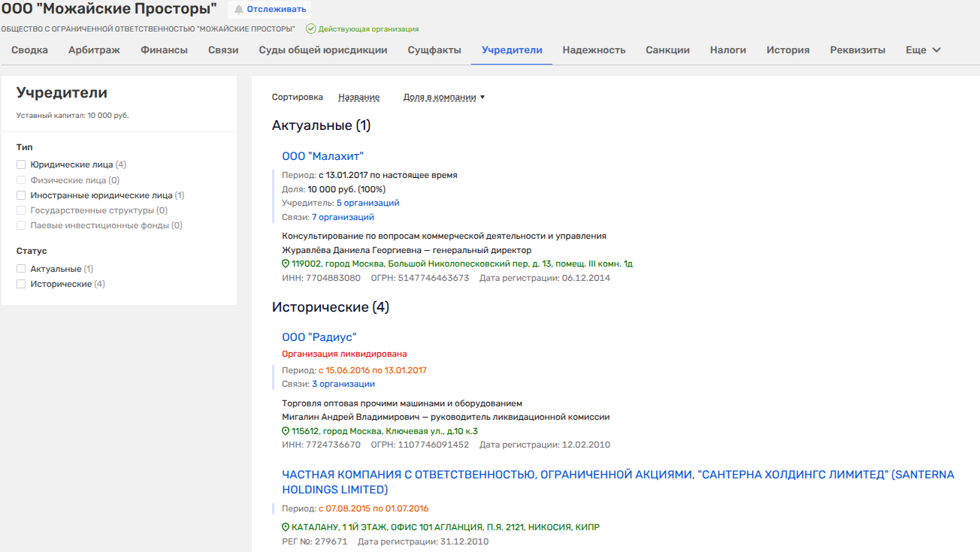The width and height of the screenshot is (980, 552).
Task: Go to the Надежность tab
Action: point(594,50)
